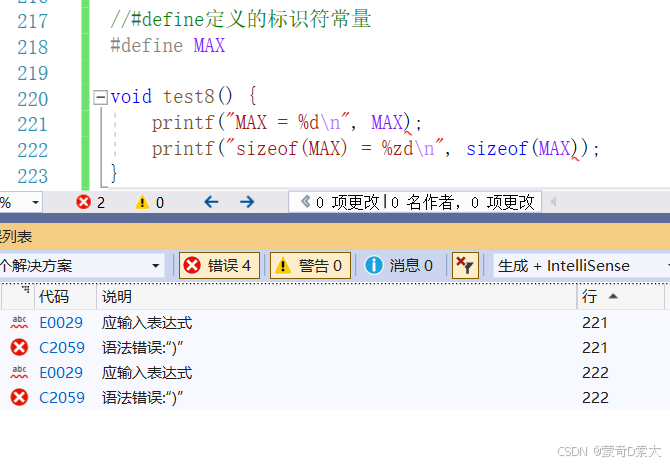
Task: Click line number 218 in the gutter
Action: tap(32, 47)
